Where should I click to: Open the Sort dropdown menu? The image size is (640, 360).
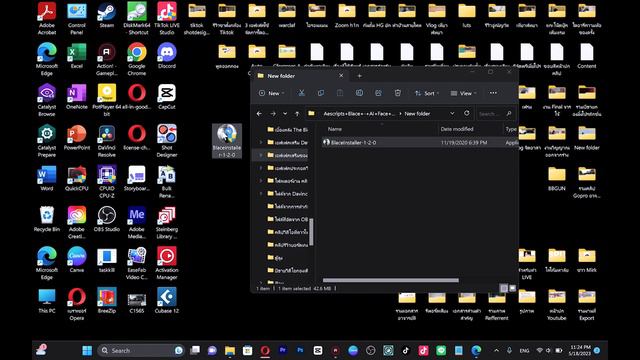pos(427,93)
